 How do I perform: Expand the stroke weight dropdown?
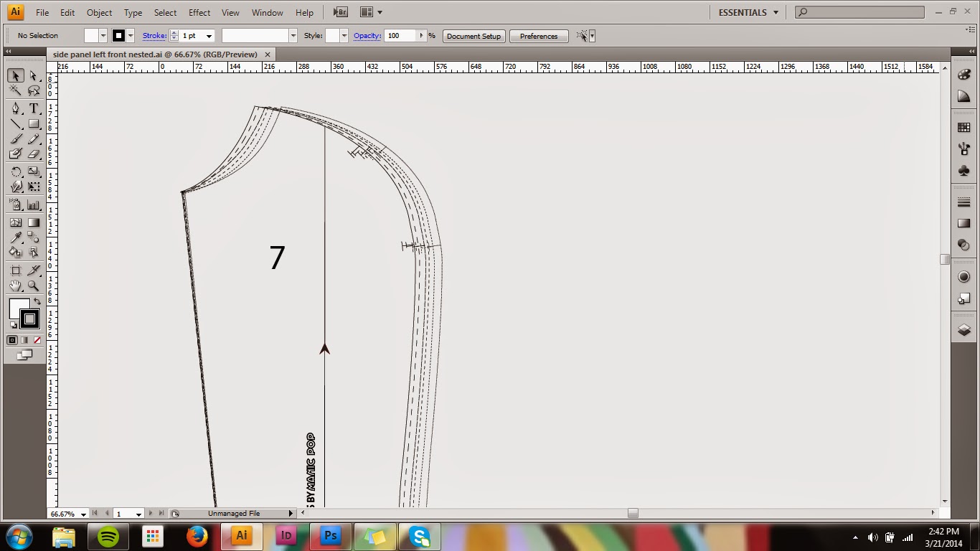(209, 36)
